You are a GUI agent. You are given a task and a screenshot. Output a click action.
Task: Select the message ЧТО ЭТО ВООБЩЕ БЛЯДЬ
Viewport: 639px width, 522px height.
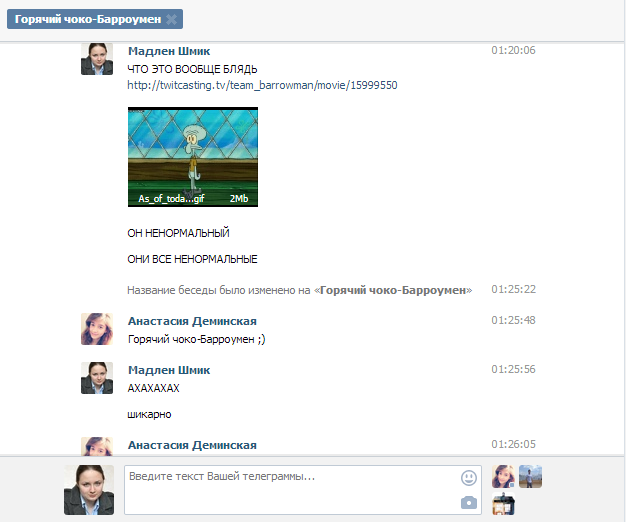tap(192, 69)
